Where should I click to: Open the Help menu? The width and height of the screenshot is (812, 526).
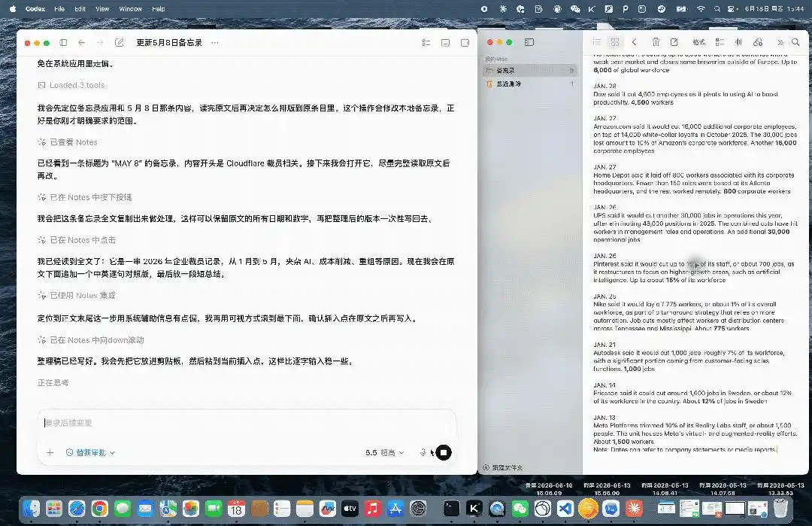(159, 9)
